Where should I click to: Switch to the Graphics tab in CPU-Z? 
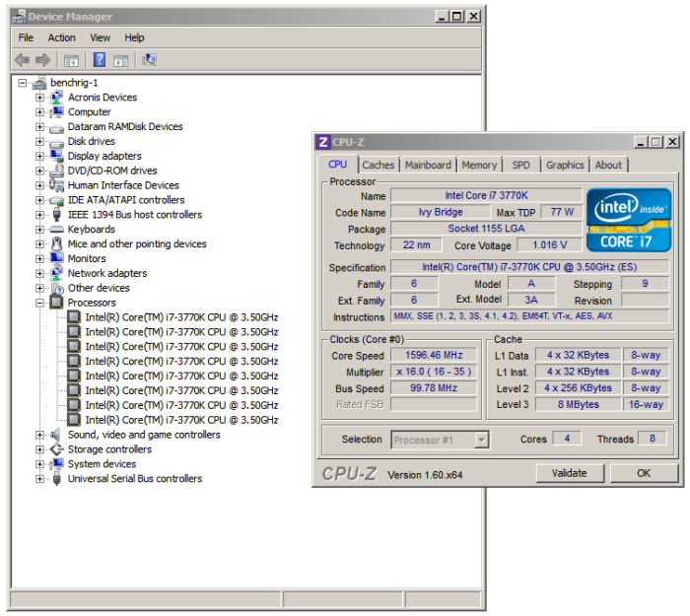click(x=565, y=165)
